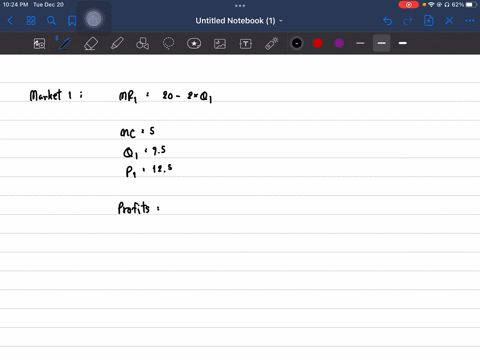Image resolution: width=480 pixels, height=360 pixels.
Task: Select the Eraser tool
Action: (91, 44)
